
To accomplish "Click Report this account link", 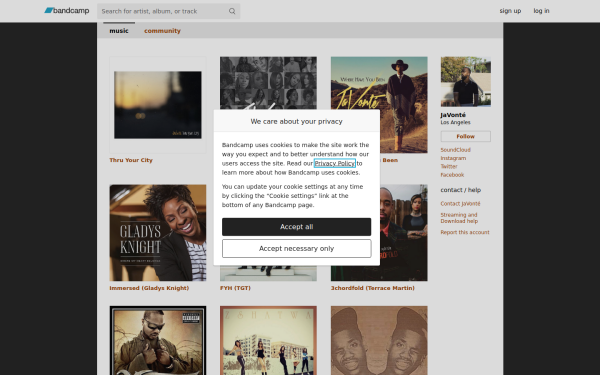I will (465, 232).
